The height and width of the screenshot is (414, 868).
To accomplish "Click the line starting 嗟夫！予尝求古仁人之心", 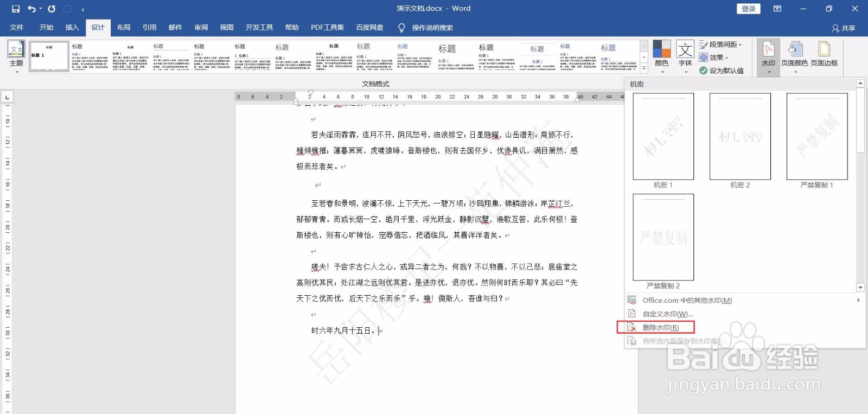I will (x=444, y=266).
